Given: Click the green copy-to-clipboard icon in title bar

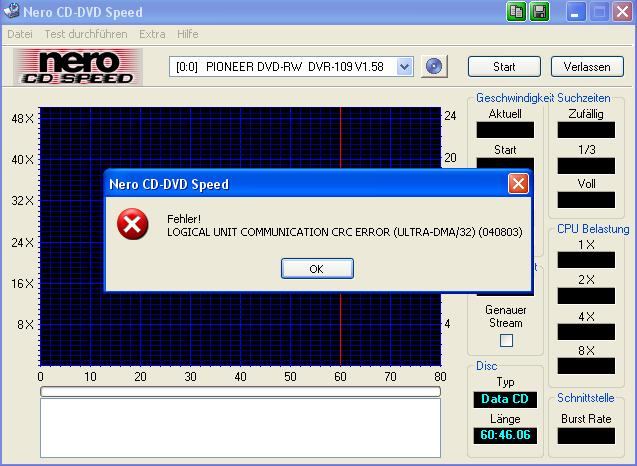Looking at the screenshot, I should 516,11.
